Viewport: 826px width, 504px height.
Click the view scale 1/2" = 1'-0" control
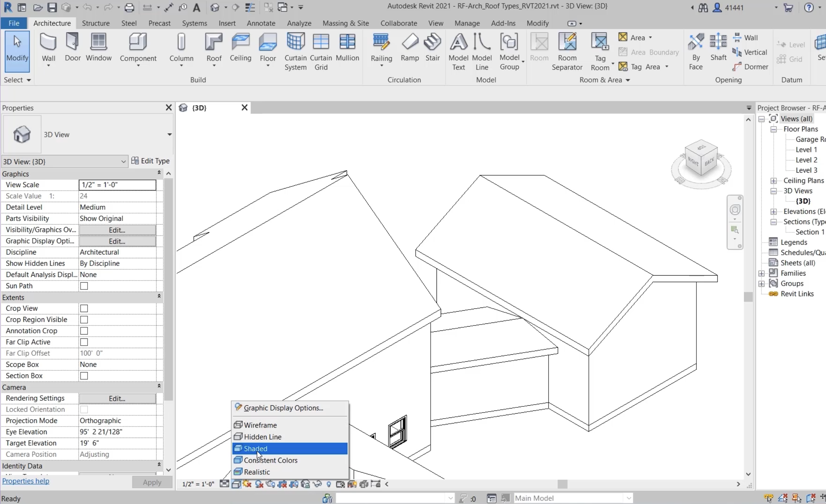[198, 484]
